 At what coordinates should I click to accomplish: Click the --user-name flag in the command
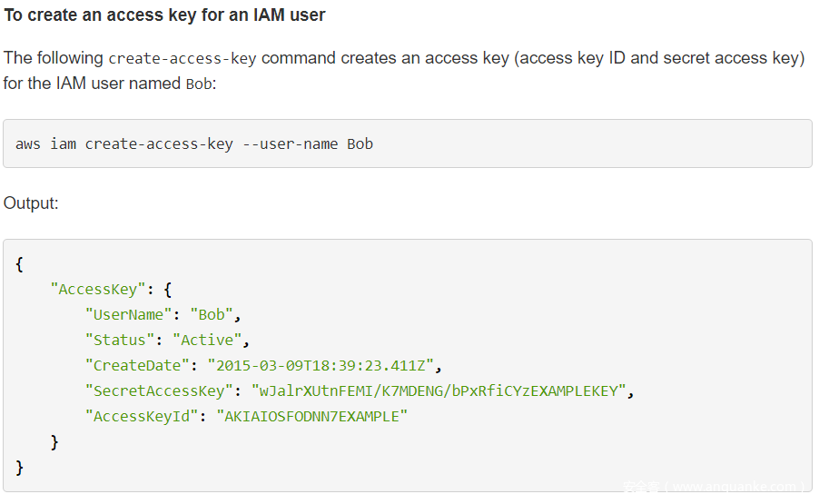291,143
